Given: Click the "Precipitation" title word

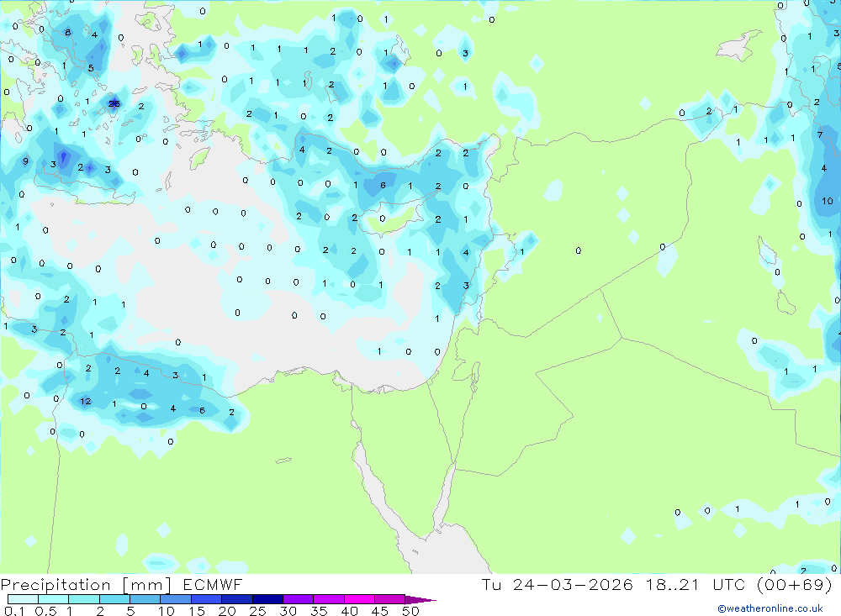Looking at the screenshot, I should coord(56,585).
